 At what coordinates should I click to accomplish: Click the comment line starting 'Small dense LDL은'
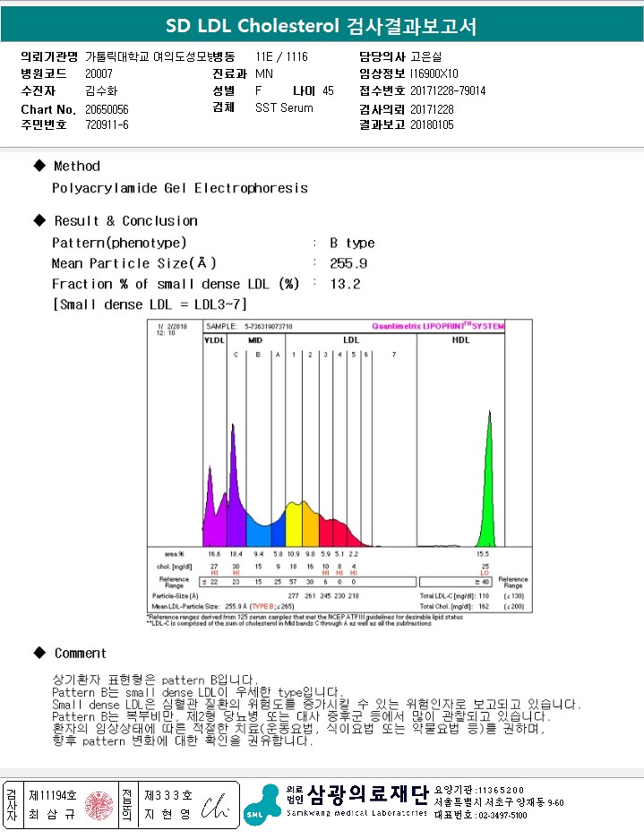click(316, 705)
